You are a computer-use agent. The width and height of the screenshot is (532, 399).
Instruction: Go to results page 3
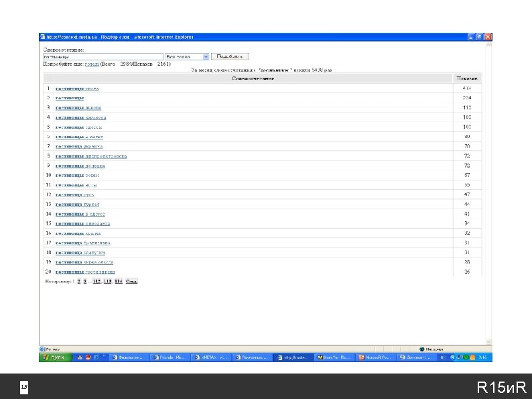tap(85, 281)
